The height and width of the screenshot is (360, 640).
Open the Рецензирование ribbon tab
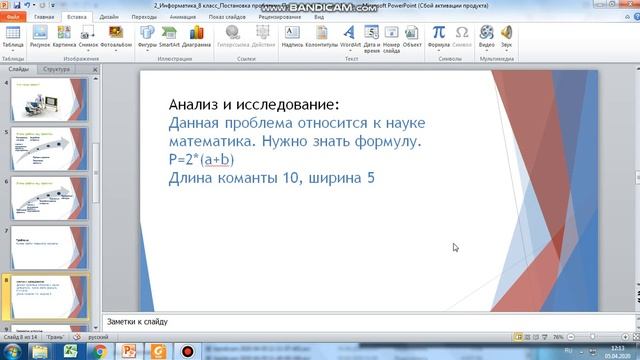(x=280, y=17)
